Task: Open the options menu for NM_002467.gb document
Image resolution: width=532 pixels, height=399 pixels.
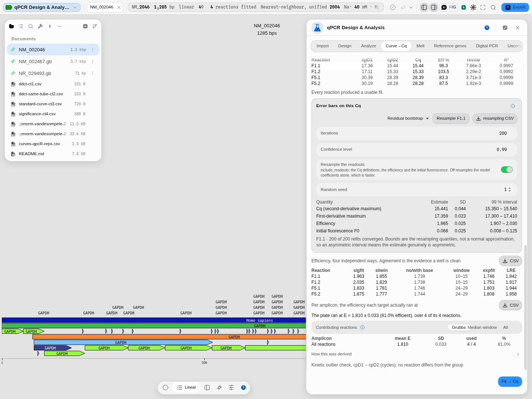Action: click(x=93, y=62)
